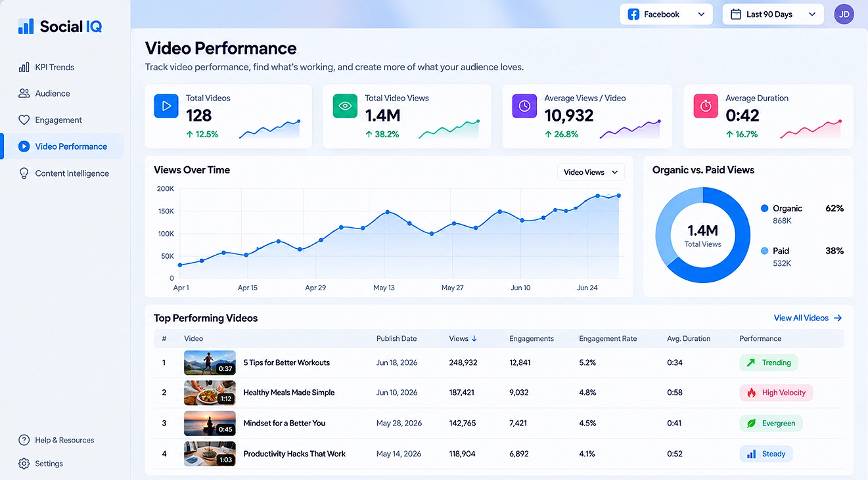This screenshot has height=480, width=868.
Task: Click the Engagement heart icon
Action: [24, 120]
